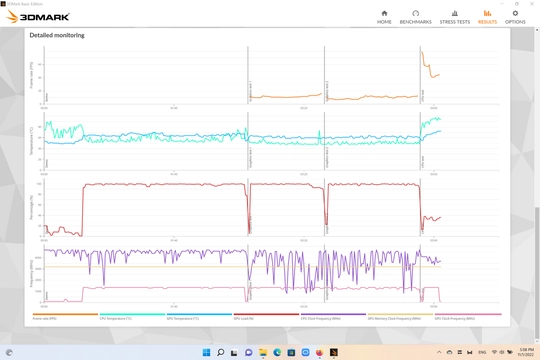Open Windows Start menu

pyautogui.click(x=206, y=352)
